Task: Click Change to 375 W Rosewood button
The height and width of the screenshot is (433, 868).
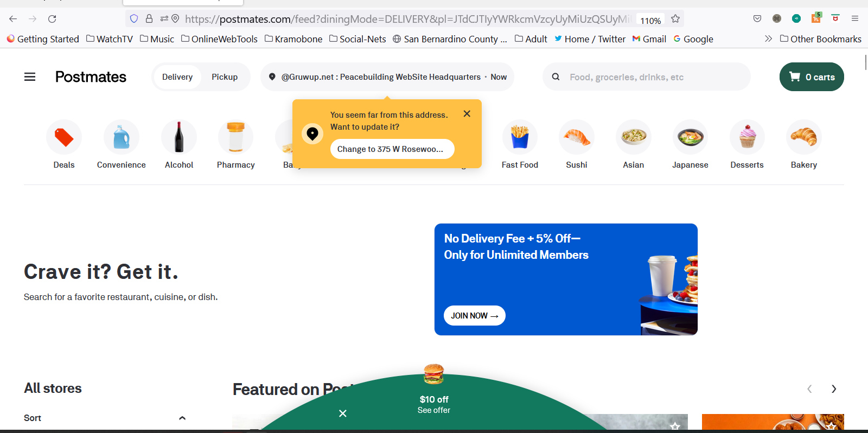Action: tap(392, 149)
